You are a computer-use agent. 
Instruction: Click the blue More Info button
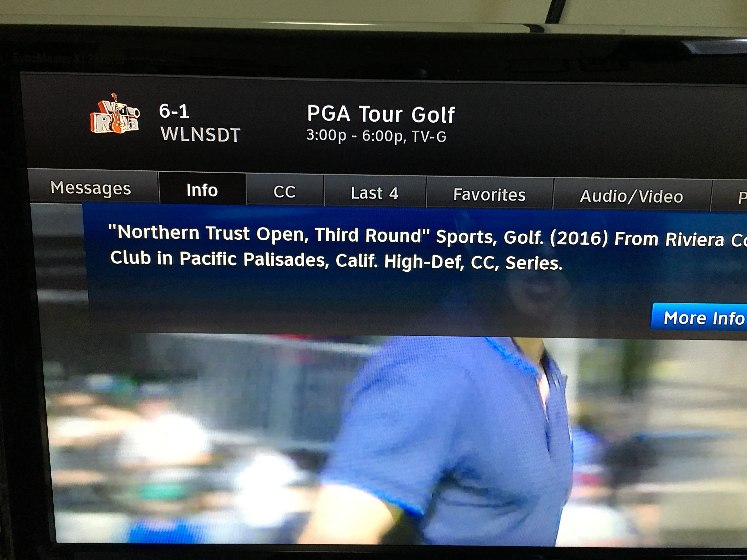(x=699, y=317)
